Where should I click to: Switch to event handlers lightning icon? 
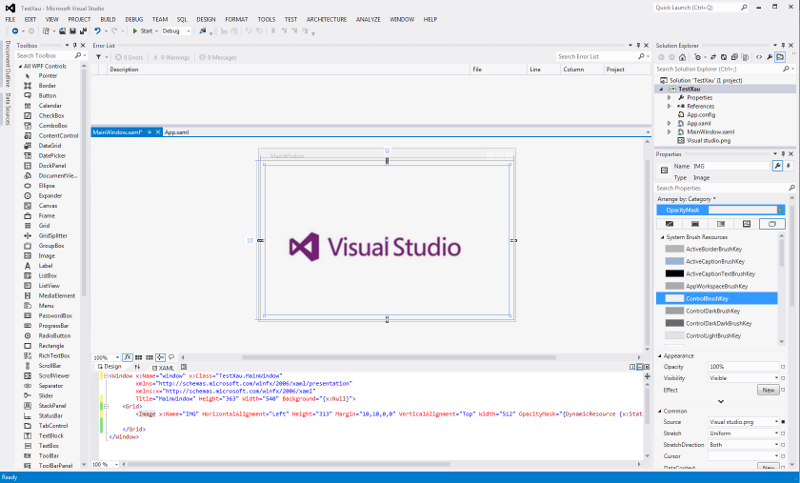point(788,166)
